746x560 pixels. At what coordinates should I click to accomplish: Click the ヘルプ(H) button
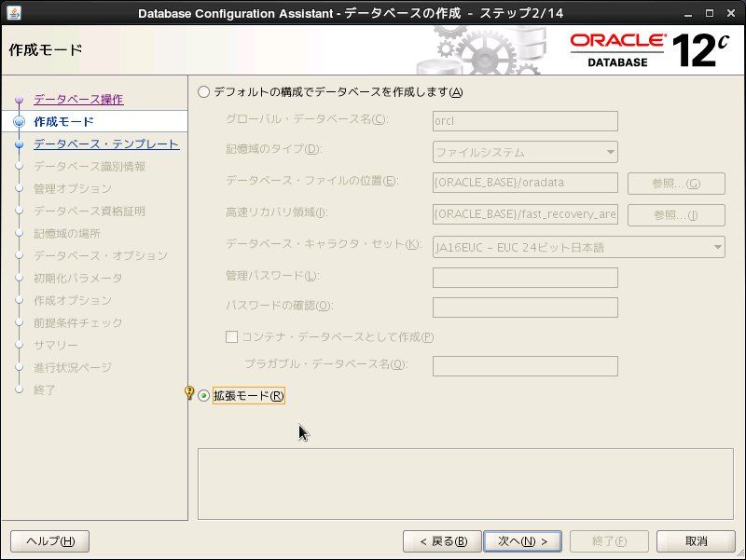50,541
